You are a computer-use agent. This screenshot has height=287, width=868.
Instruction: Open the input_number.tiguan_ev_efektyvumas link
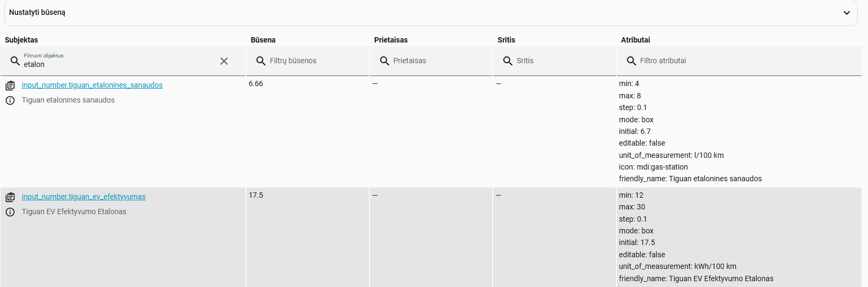coord(83,197)
